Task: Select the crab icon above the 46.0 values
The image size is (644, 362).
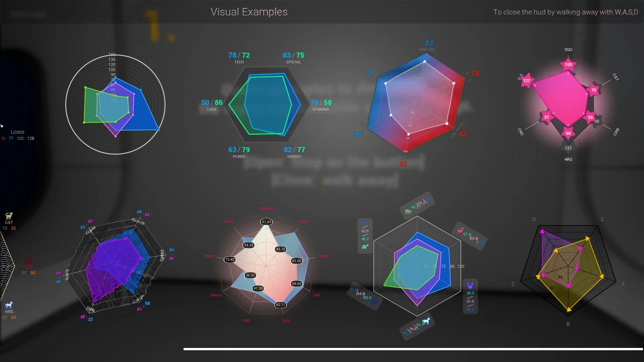Action: [x=470, y=284]
